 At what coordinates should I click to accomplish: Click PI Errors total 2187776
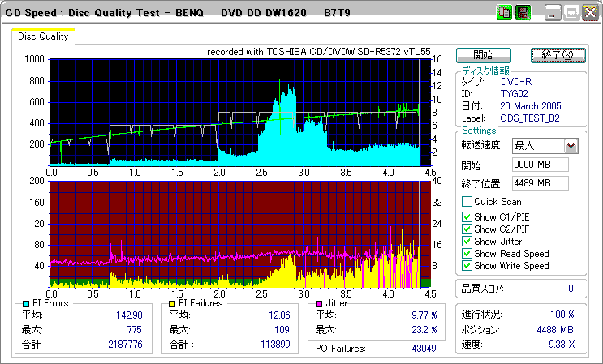point(125,345)
